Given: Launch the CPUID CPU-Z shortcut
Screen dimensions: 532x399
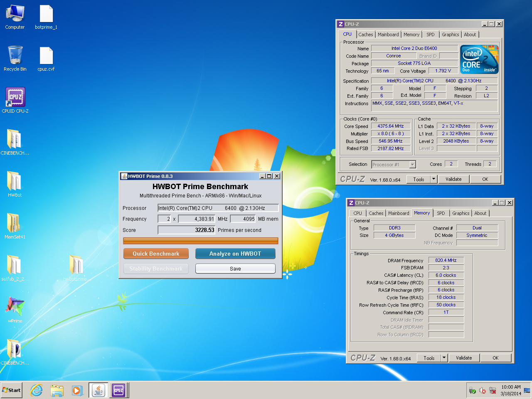Looking at the screenshot, I should pos(15,100).
